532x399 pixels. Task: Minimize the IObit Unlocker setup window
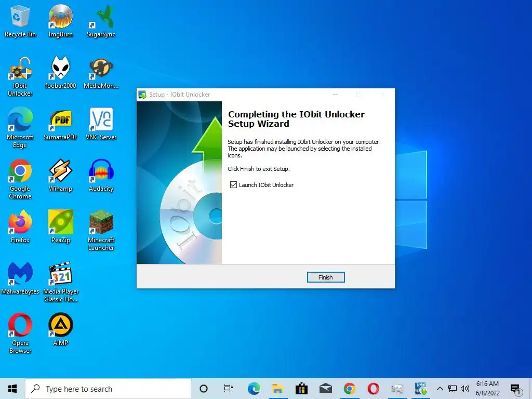click(336, 95)
